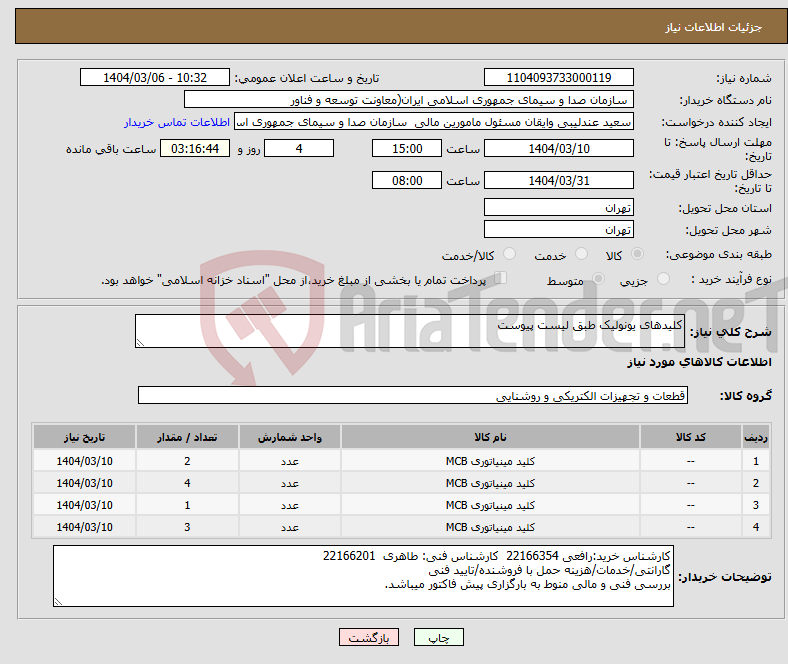Click quantity 1 in row 3
Screen dimensions: 788x664
coord(187,505)
